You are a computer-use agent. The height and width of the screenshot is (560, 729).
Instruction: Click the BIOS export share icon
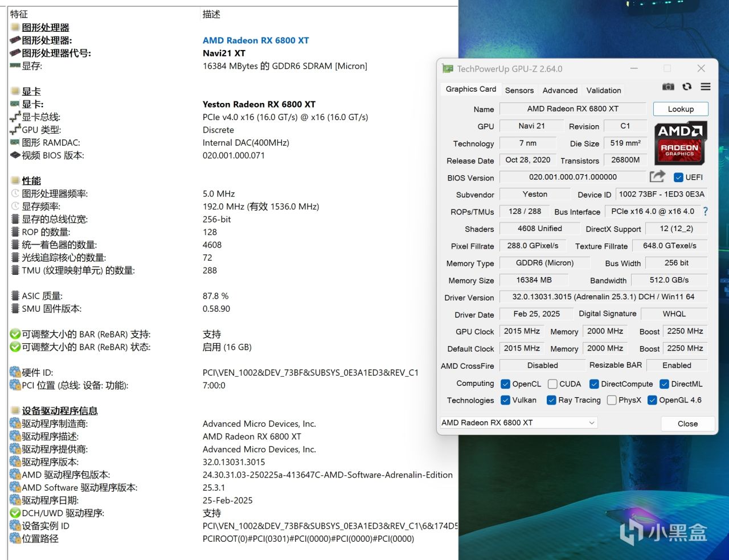click(x=658, y=176)
